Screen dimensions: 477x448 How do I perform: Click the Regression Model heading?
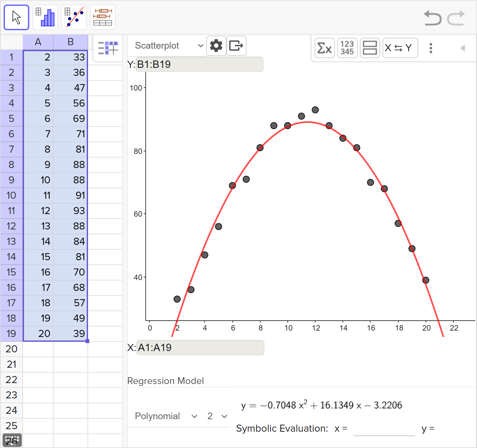pos(166,381)
